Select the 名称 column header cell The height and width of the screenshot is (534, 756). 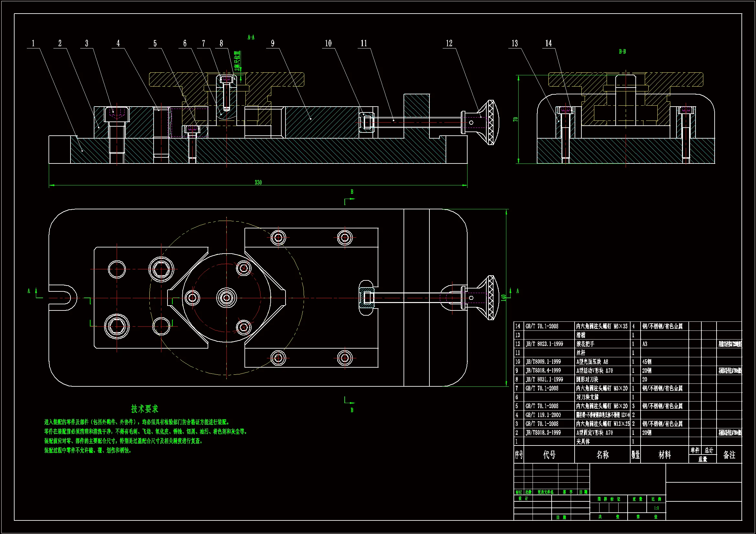602,455
